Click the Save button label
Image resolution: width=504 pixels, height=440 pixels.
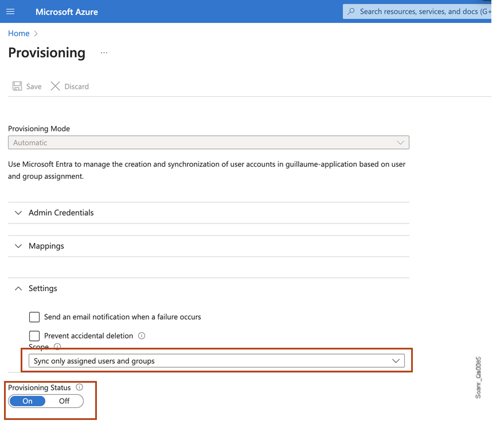pos(34,87)
